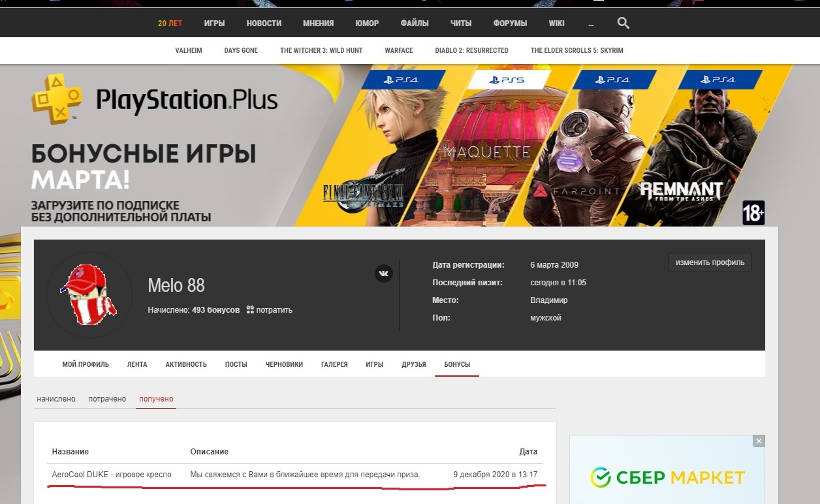This screenshot has height=504, width=820.
Task: Open ЮМОР section
Action: coord(367,24)
